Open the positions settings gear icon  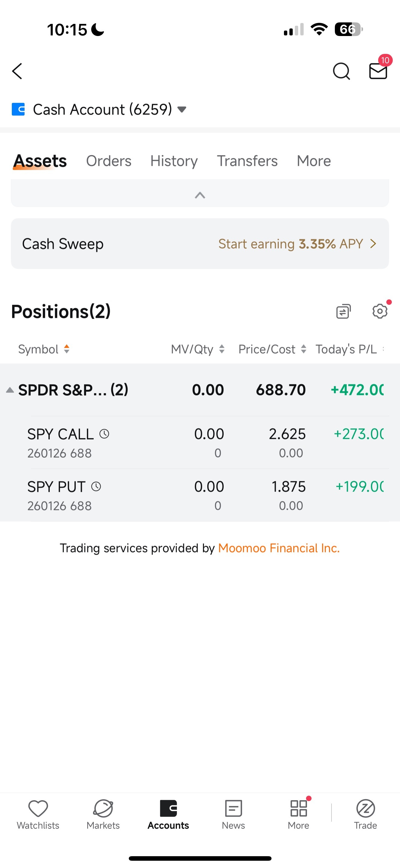[380, 311]
